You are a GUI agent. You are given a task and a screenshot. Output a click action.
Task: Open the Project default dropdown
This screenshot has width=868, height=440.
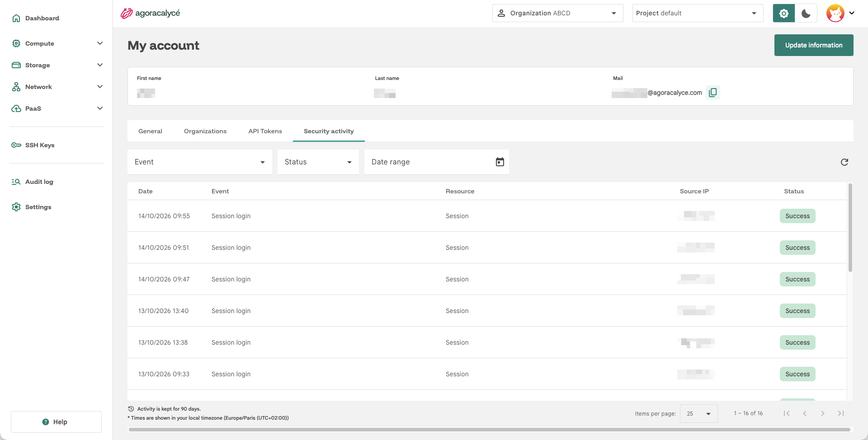tap(698, 13)
